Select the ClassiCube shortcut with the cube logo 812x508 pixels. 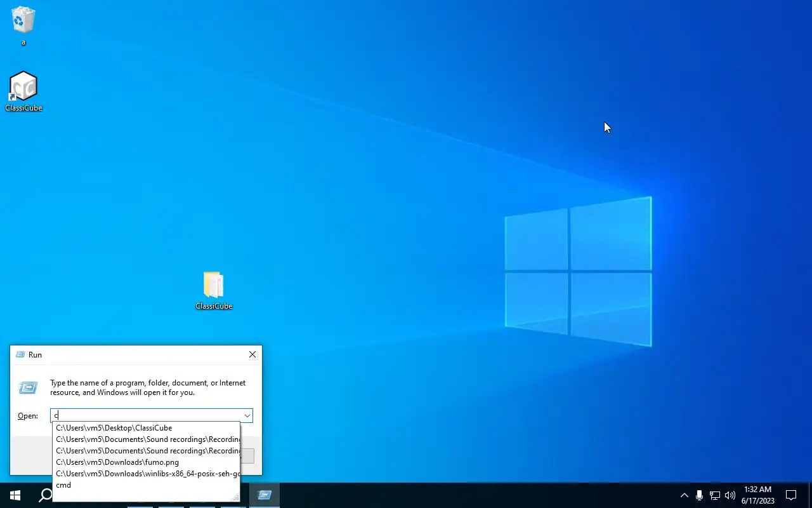[x=23, y=91]
